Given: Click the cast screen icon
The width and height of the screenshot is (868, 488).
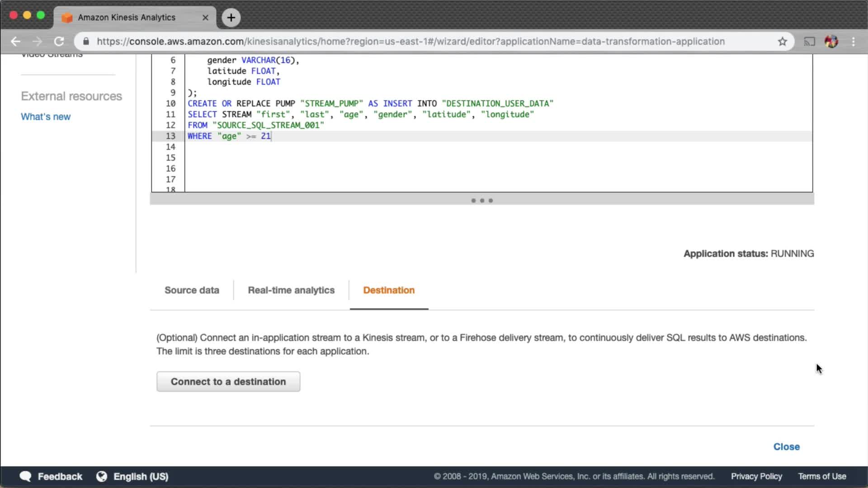Looking at the screenshot, I should pos(809,42).
